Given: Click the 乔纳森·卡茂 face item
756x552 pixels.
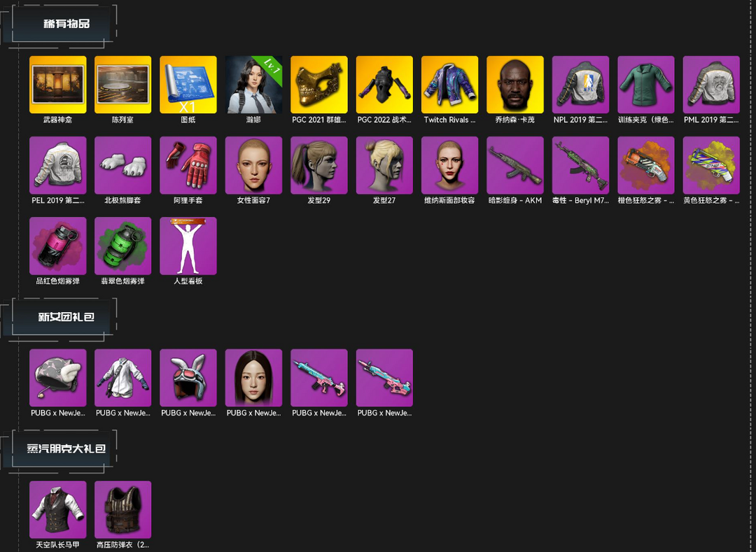Looking at the screenshot, I should (515, 85).
